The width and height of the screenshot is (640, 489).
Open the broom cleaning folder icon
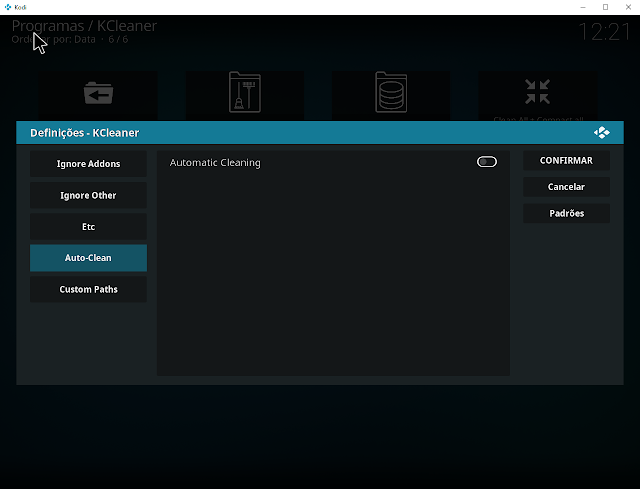click(244, 92)
